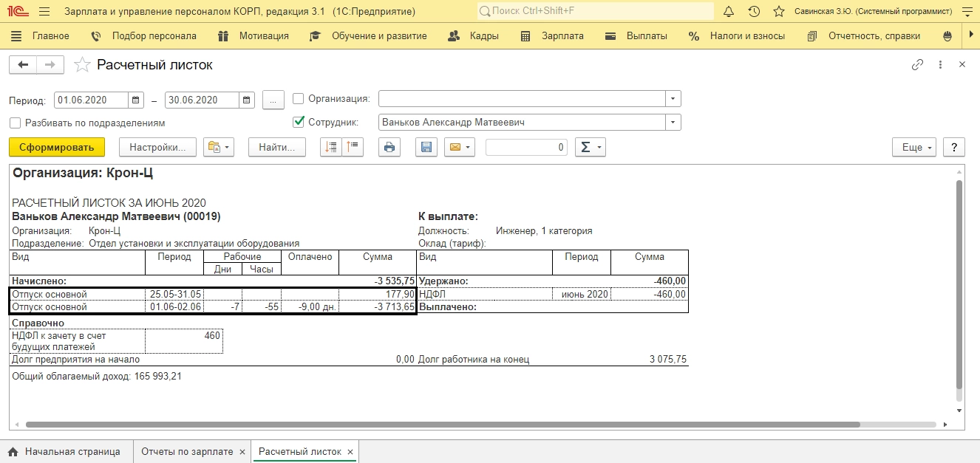Open Настройки... settings
The width and height of the screenshot is (980, 463).
click(157, 148)
